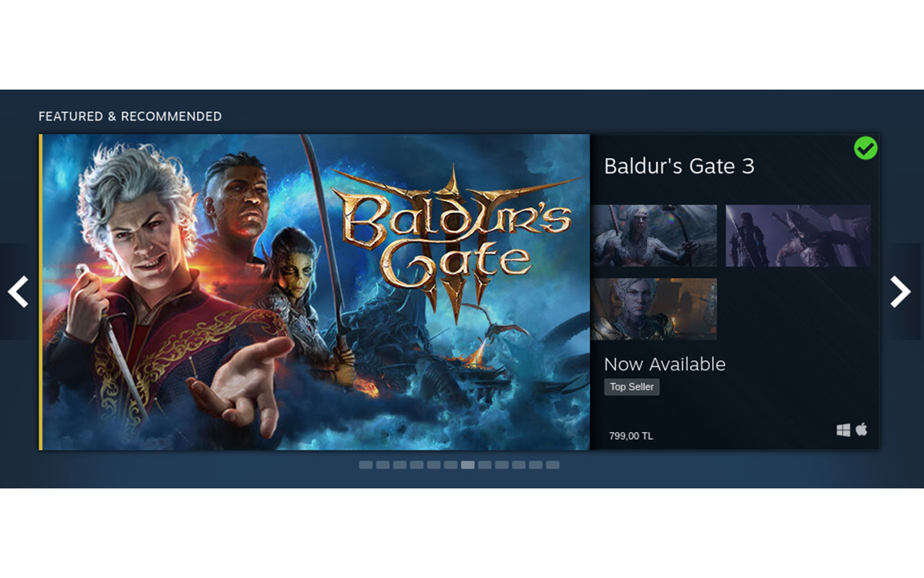
Task: Click the Now Available status text
Action: pyautogui.click(x=665, y=364)
